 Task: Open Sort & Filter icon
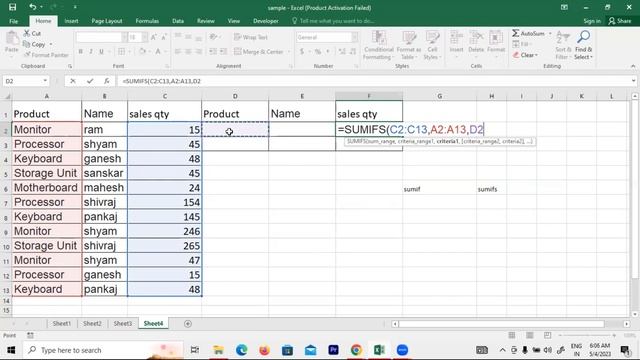(563, 38)
